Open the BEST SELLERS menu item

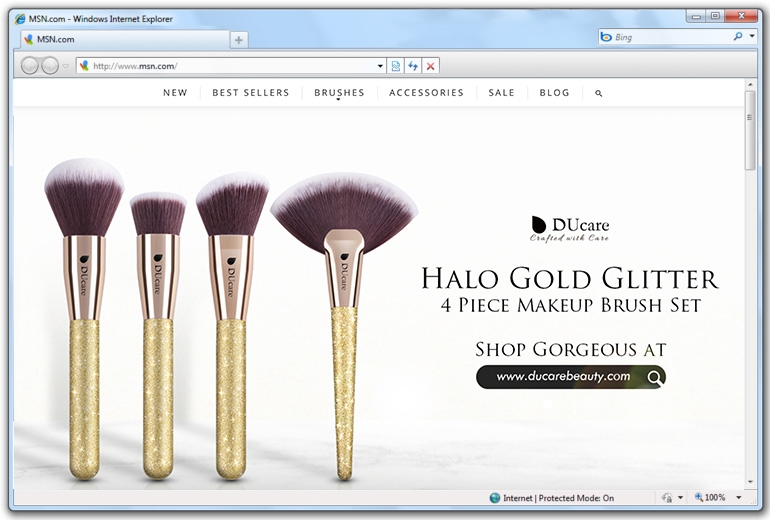click(250, 93)
